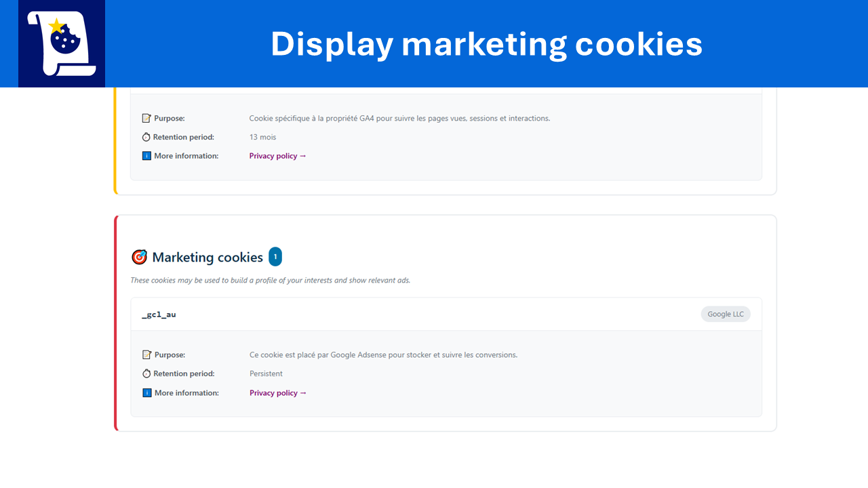Click the "Marketing cookies" section heading

pyautogui.click(x=208, y=258)
